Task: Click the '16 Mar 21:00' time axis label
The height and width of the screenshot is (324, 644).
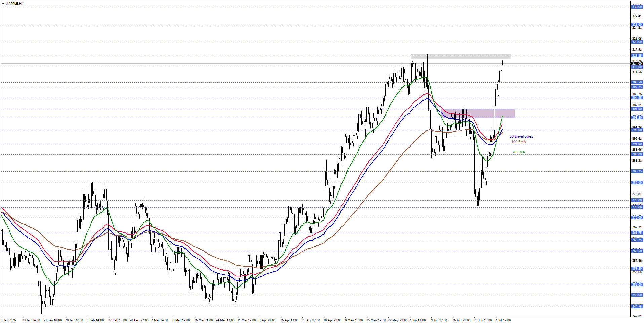Action: pyautogui.click(x=203, y=320)
